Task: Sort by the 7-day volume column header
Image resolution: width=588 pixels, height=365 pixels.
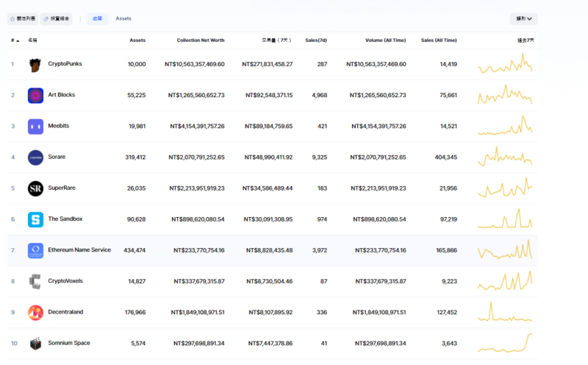Action: coord(276,40)
